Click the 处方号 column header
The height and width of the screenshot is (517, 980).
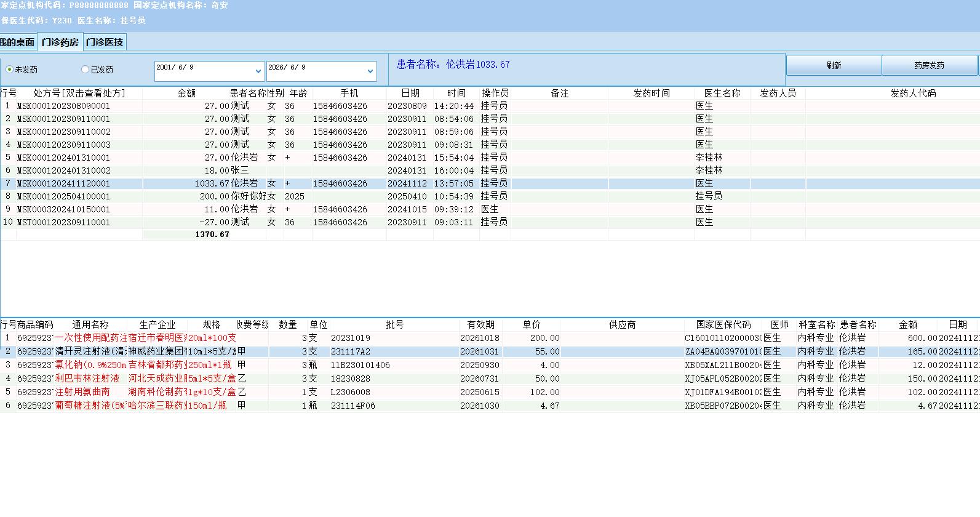79,93
